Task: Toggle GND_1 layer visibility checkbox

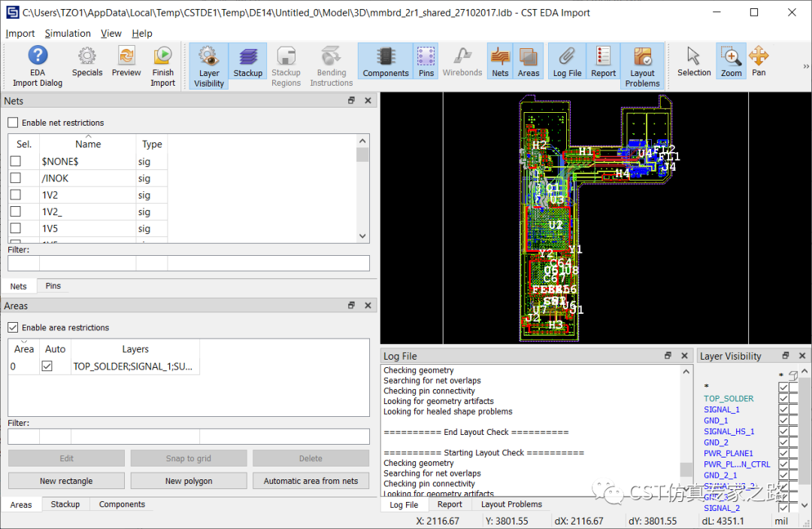Action: tap(783, 420)
